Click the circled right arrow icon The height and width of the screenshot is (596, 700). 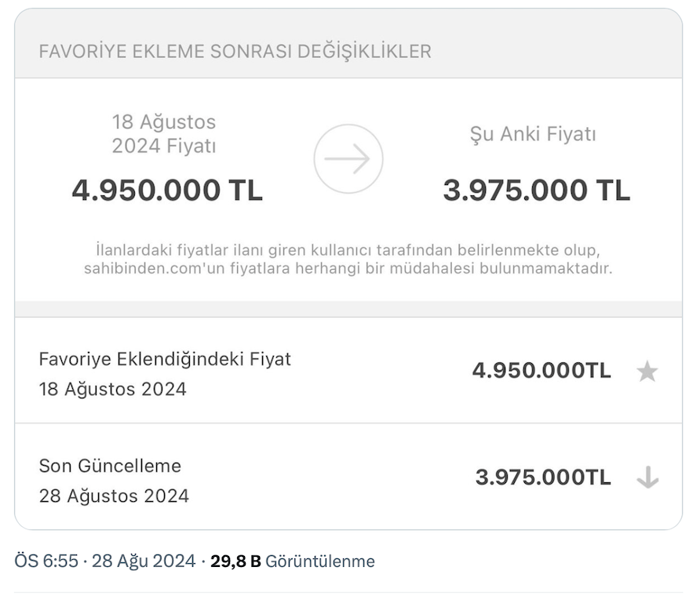coord(348,159)
